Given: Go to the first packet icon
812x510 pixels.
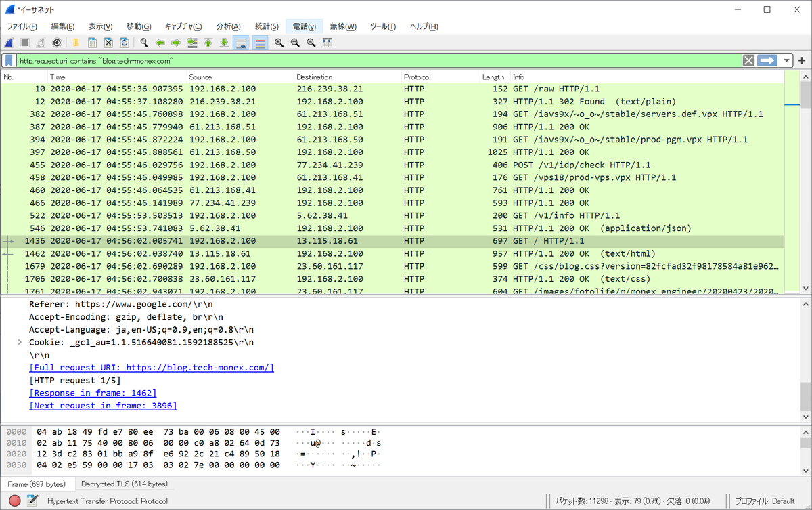Looking at the screenshot, I should (x=208, y=43).
